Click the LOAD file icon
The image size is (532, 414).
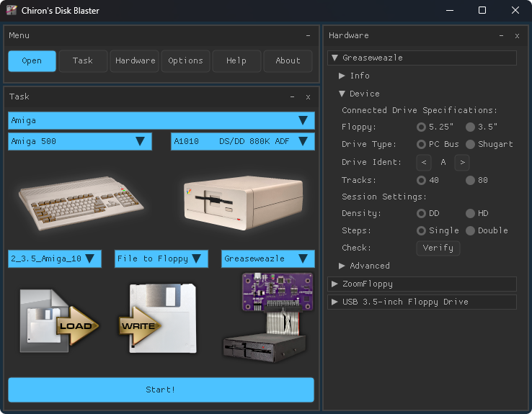59,321
